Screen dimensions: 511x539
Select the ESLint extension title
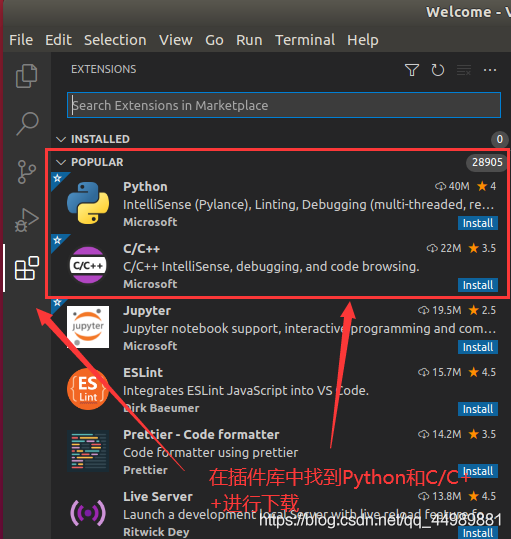tap(143, 373)
